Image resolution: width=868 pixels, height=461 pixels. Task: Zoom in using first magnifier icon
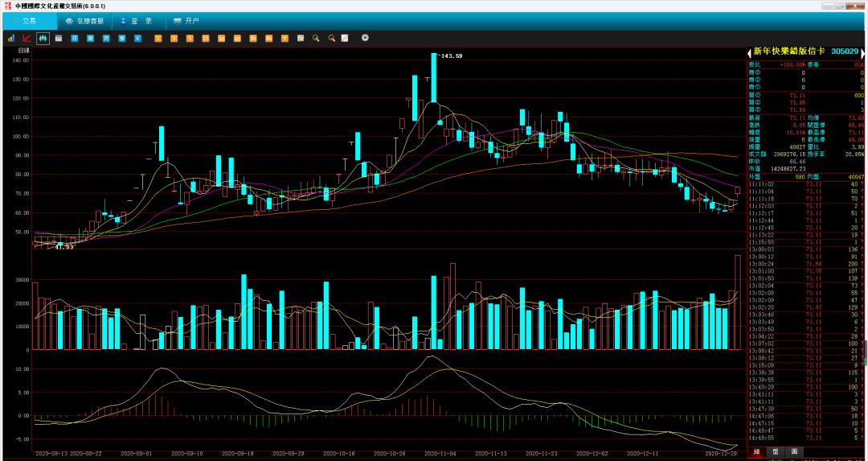[316, 39]
